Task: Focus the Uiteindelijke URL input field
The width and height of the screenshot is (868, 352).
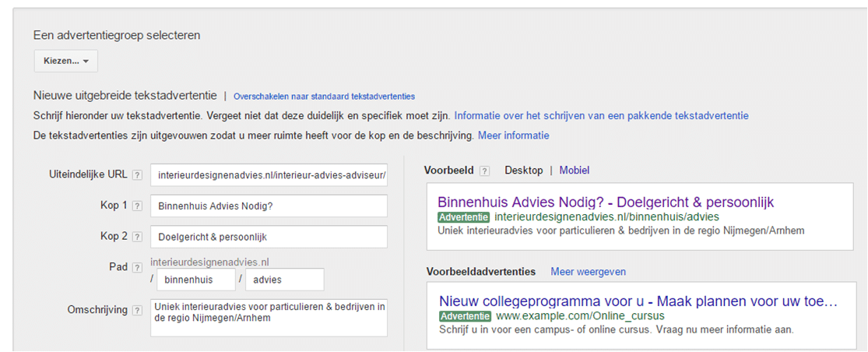Action: [269, 175]
